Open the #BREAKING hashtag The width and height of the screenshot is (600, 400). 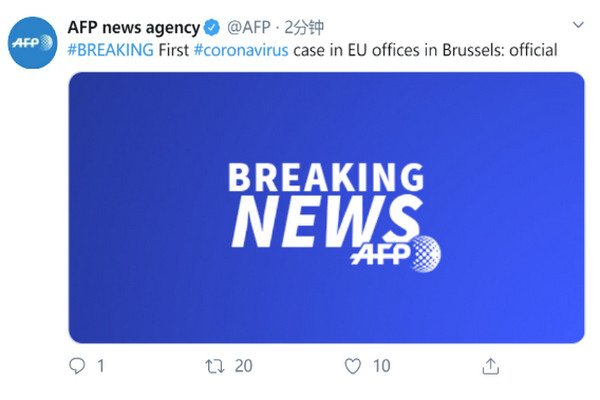[x=111, y=49]
